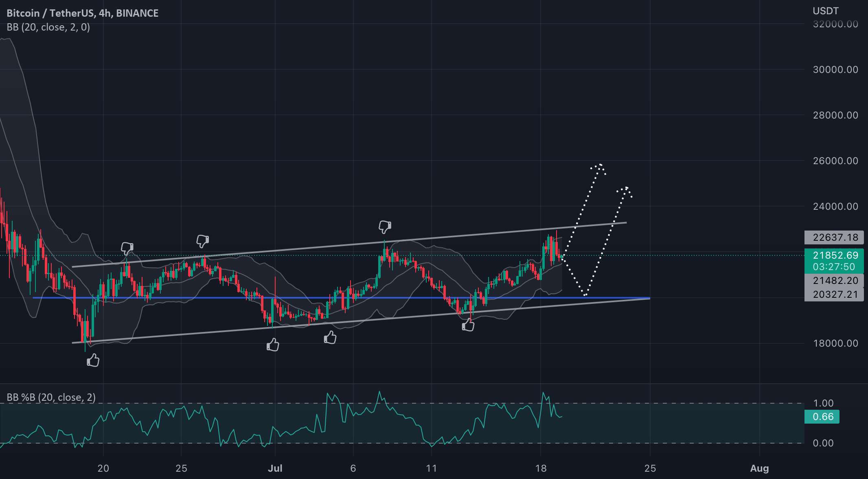
Task: Select the thumbs-down icon above the June 26 high
Action: point(202,241)
